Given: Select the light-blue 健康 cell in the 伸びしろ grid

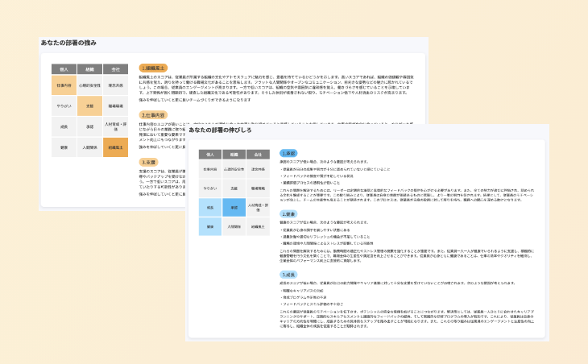Looking at the screenshot, I should click(x=210, y=227).
